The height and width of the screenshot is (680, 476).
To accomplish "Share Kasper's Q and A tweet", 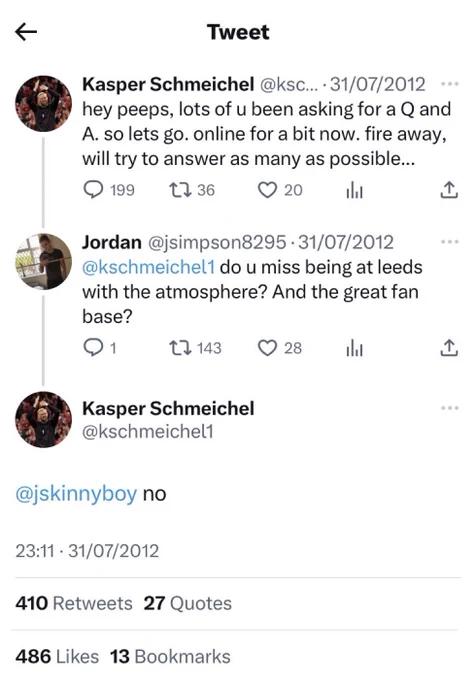I will pos(449,190).
